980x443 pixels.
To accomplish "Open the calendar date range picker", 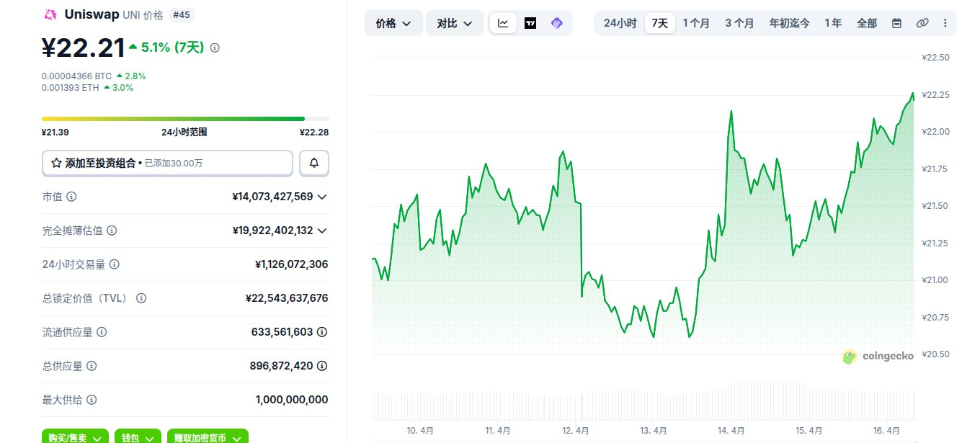I will coord(896,23).
